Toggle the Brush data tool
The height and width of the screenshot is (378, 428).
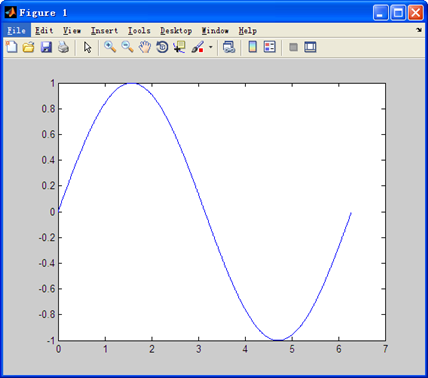tap(198, 47)
